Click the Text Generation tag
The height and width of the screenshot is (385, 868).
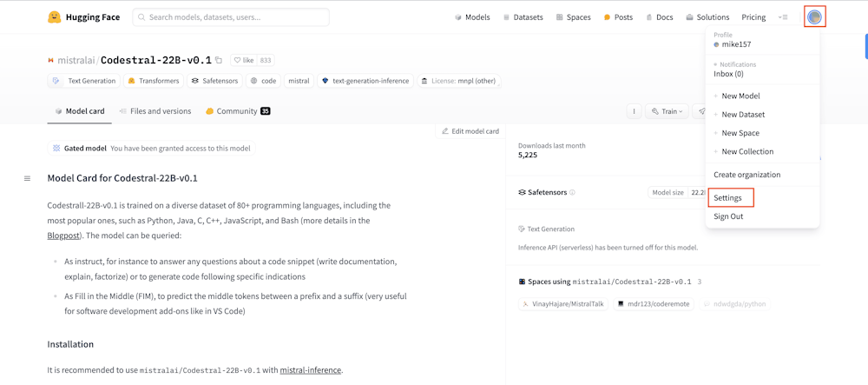tap(84, 81)
